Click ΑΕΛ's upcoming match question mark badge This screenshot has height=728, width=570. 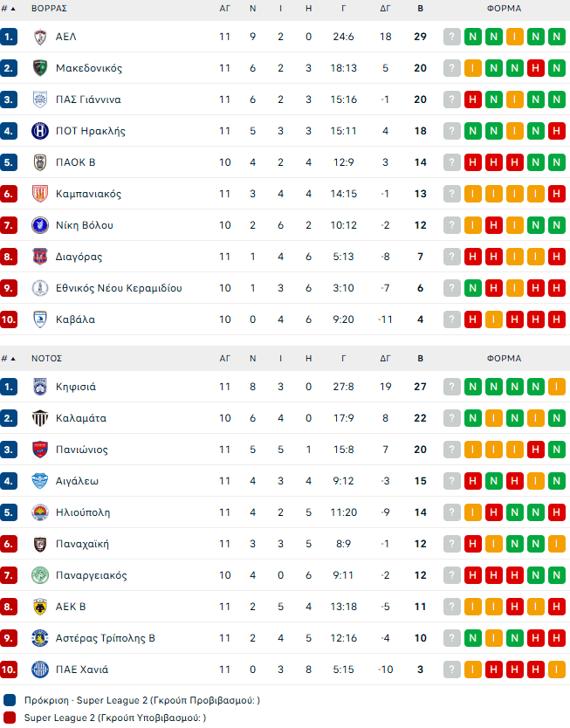(451, 37)
